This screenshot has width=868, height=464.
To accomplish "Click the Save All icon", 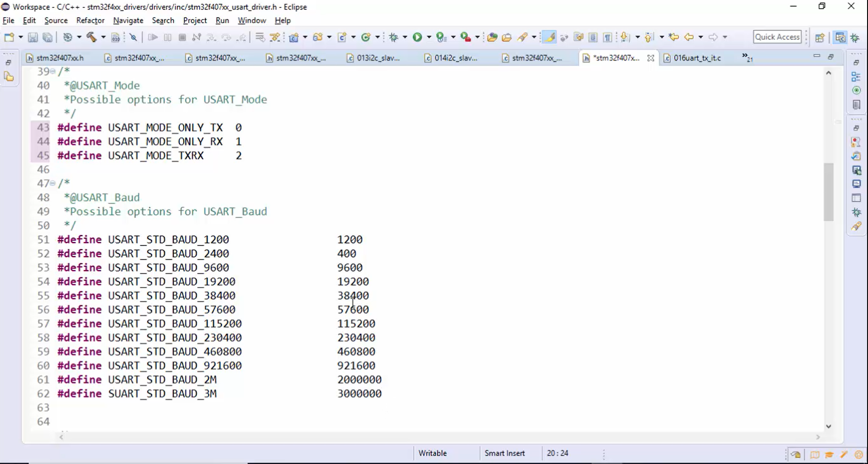I will pyautogui.click(x=48, y=37).
